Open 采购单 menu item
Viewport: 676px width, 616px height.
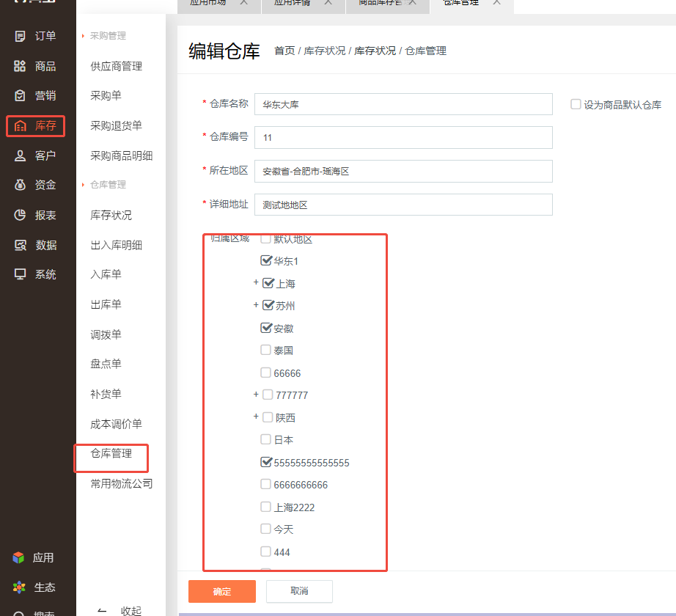[x=106, y=95]
